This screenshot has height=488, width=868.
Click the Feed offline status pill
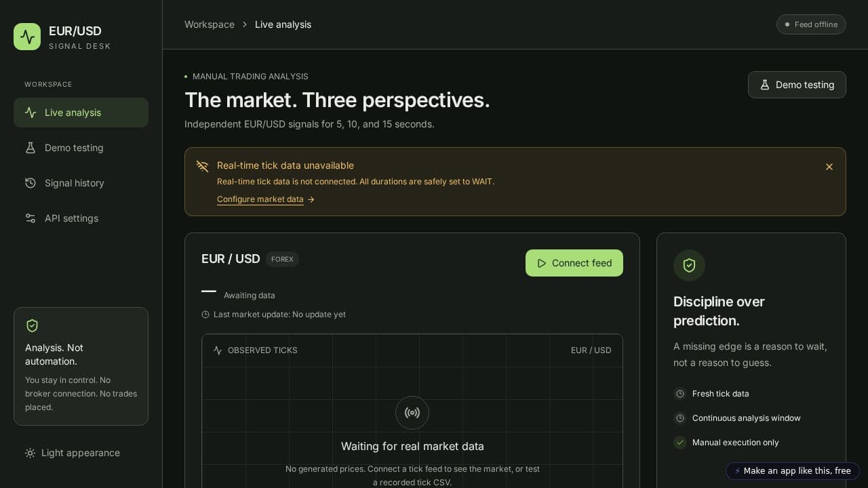click(x=811, y=24)
